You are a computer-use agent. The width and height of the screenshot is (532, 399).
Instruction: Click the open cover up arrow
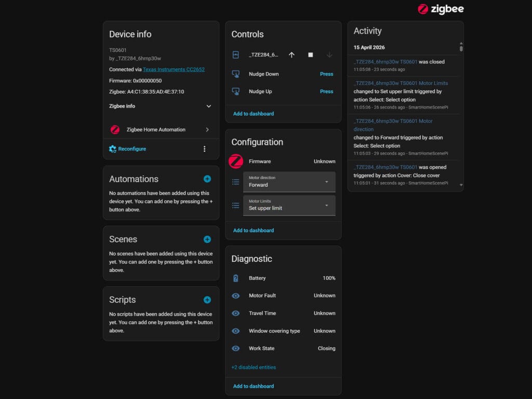[x=291, y=55]
